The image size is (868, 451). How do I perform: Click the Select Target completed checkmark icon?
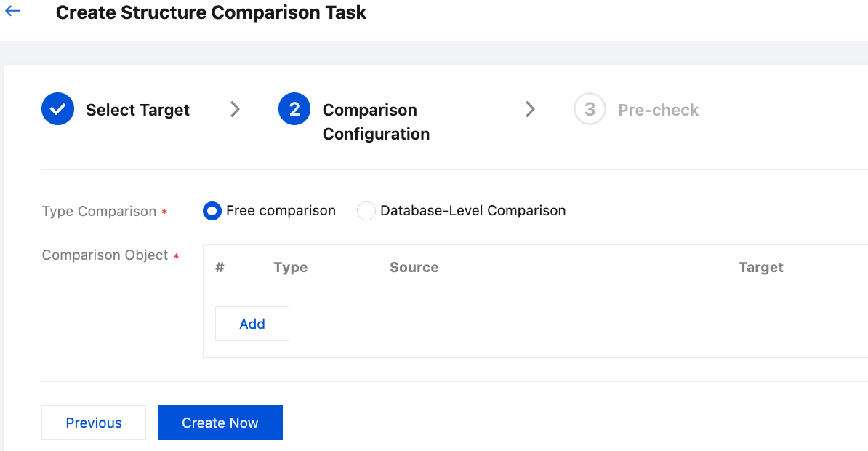coord(58,110)
